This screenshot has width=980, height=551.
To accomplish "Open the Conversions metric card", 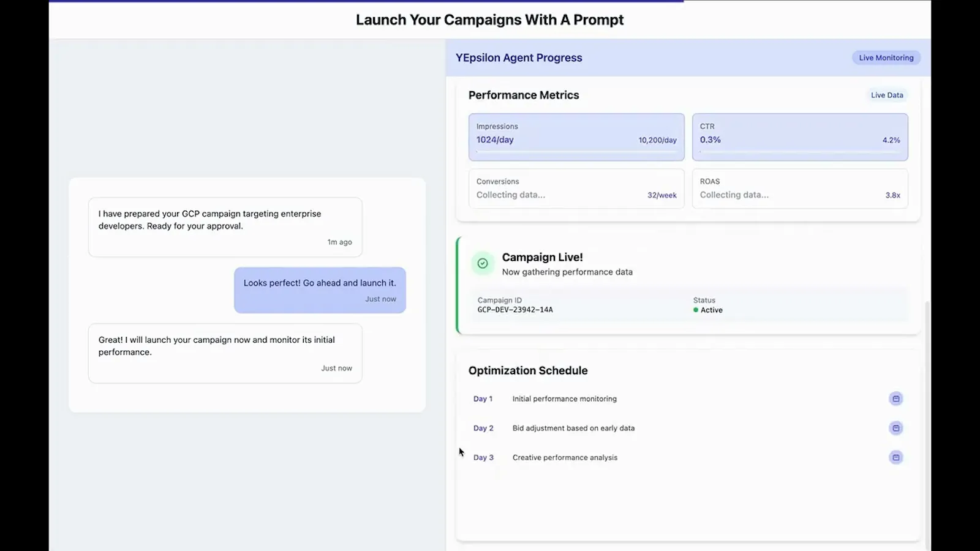I will tap(576, 189).
